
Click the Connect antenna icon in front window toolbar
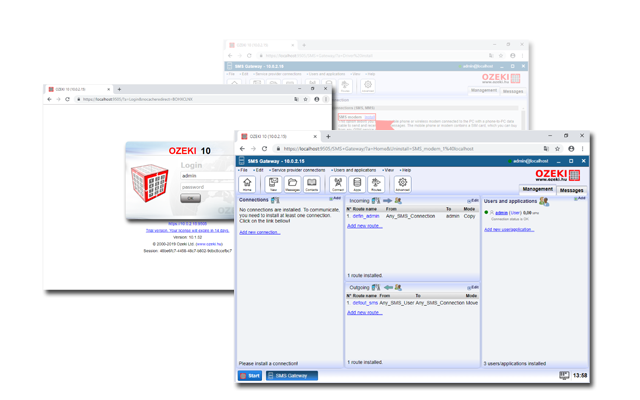pos(338,184)
